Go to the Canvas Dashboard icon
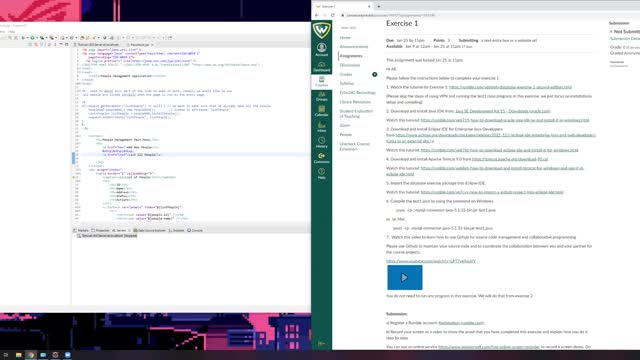The height and width of the screenshot is (360, 640). [x=322, y=67]
